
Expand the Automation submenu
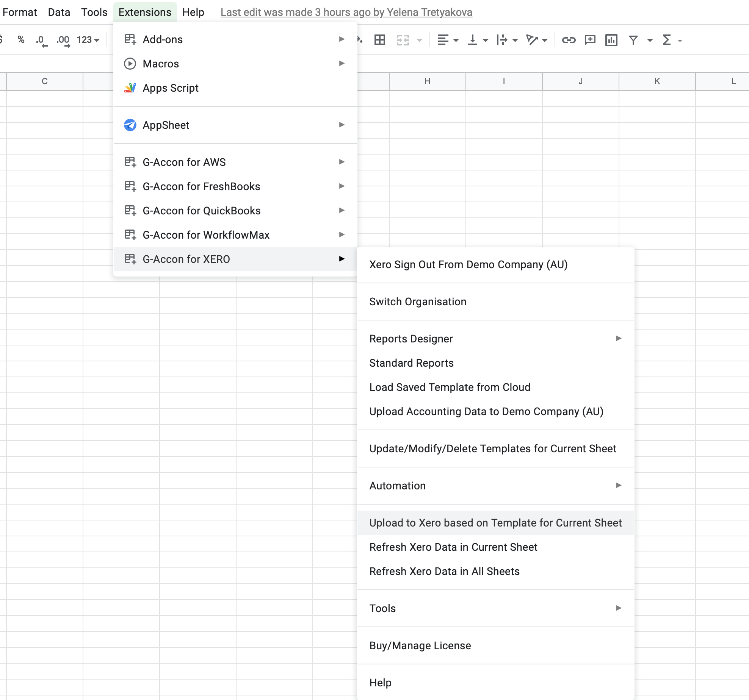(x=495, y=486)
